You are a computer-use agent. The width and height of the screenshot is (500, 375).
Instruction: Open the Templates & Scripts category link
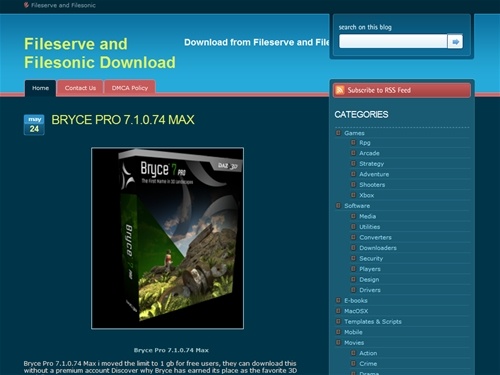[373, 322]
